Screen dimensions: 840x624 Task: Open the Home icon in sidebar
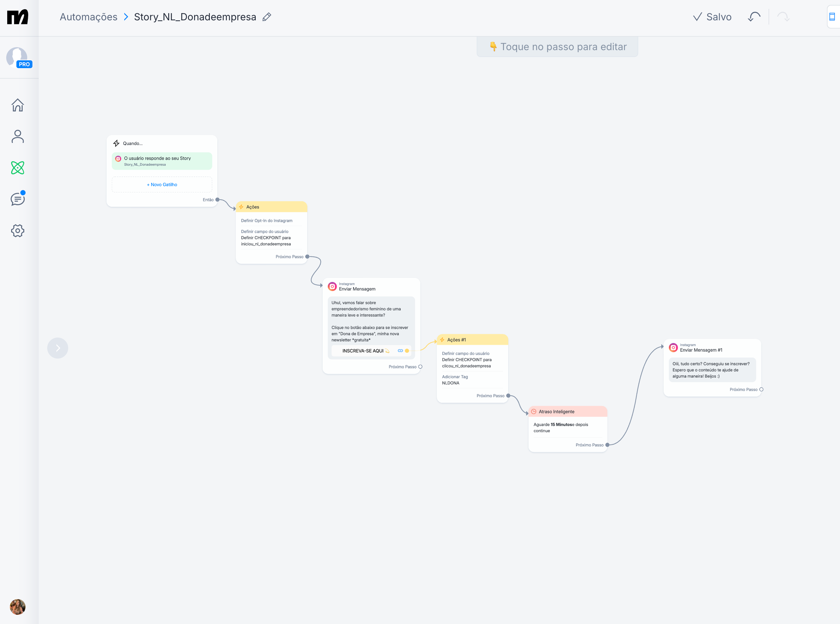17,105
